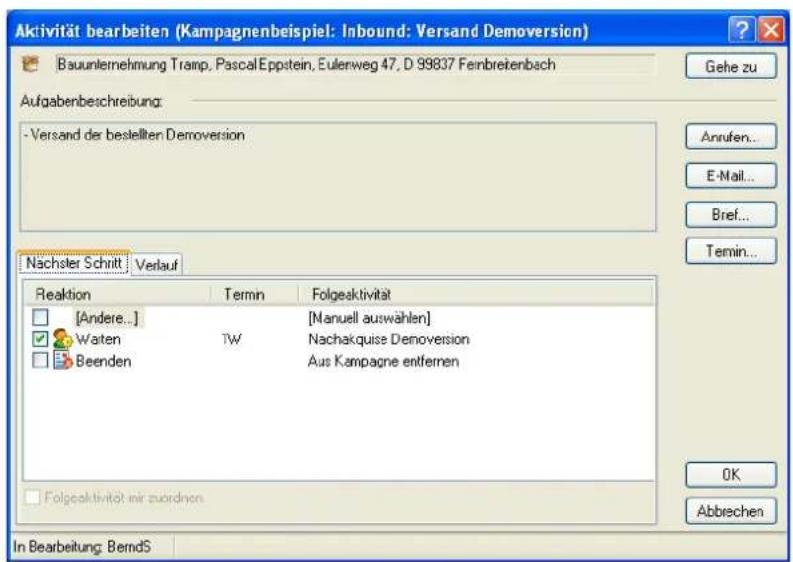Check the [Andere...] reaction checkbox
The width and height of the screenshot is (793, 562).
click(40, 317)
